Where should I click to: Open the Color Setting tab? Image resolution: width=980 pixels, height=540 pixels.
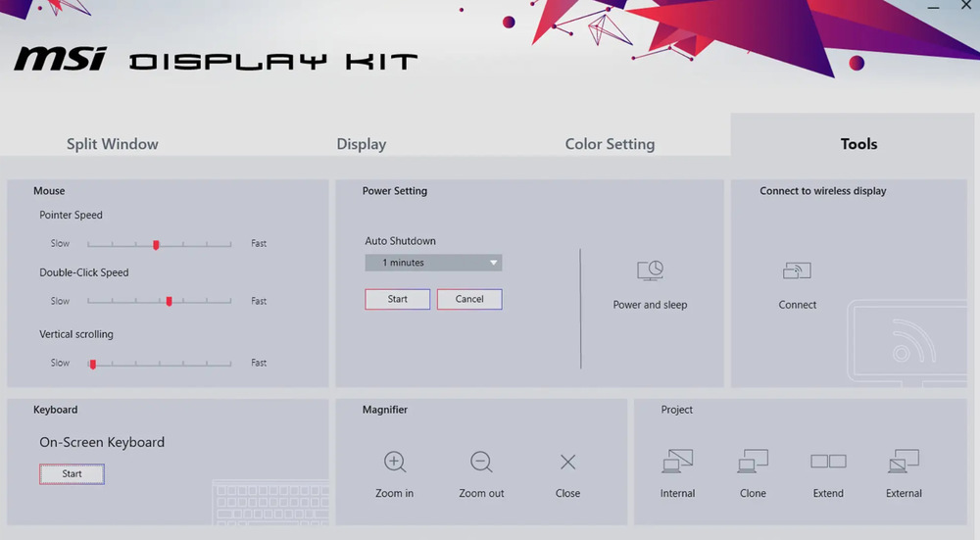click(610, 144)
